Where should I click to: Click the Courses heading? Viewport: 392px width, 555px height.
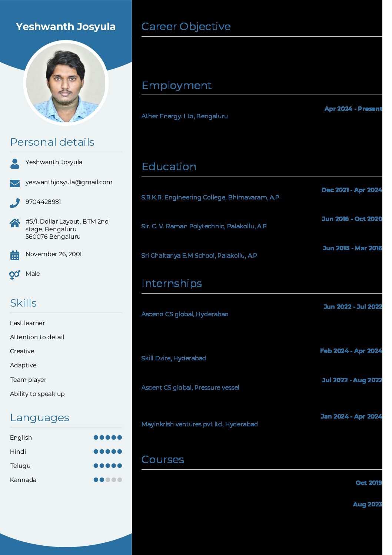163,459
